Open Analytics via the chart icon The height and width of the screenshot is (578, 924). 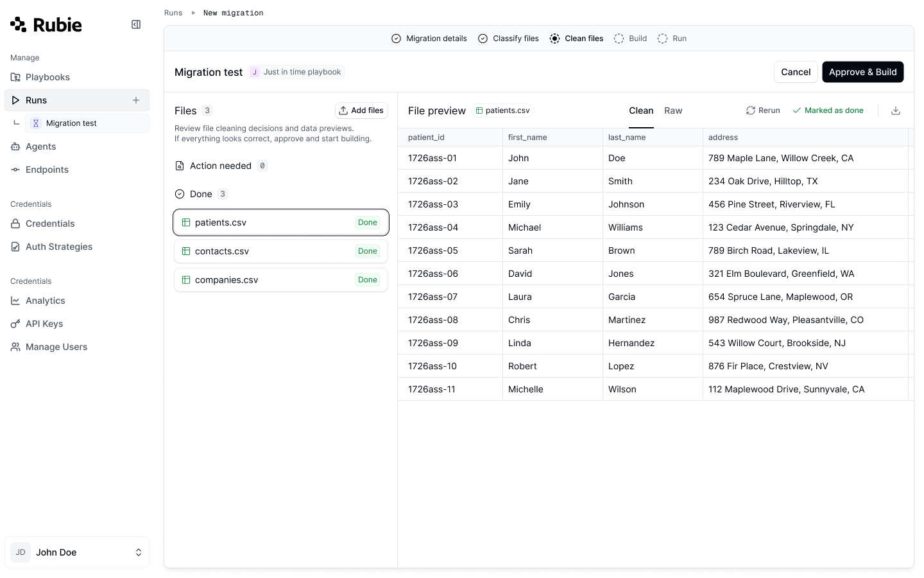click(15, 301)
